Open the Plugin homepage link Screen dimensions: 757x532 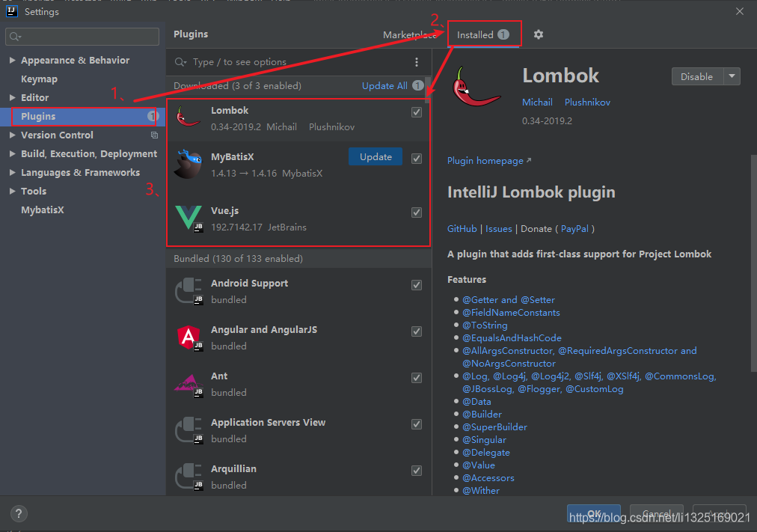click(x=489, y=161)
